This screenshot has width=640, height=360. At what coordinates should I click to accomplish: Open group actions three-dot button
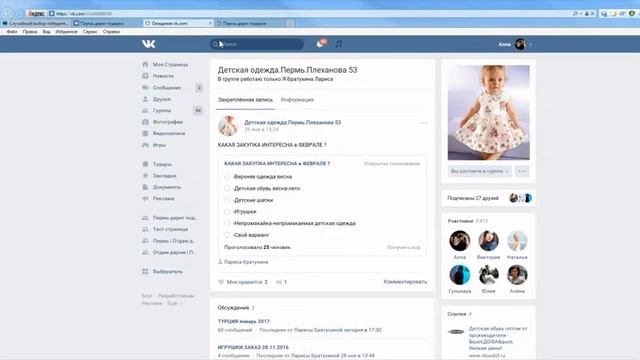[x=522, y=171]
